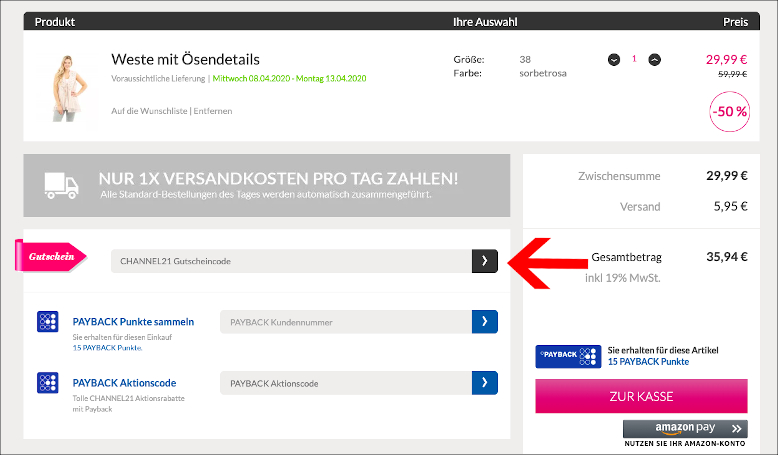Focus the PAYBACK Aktionscode field
The image size is (778, 455).
[x=346, y=383]
